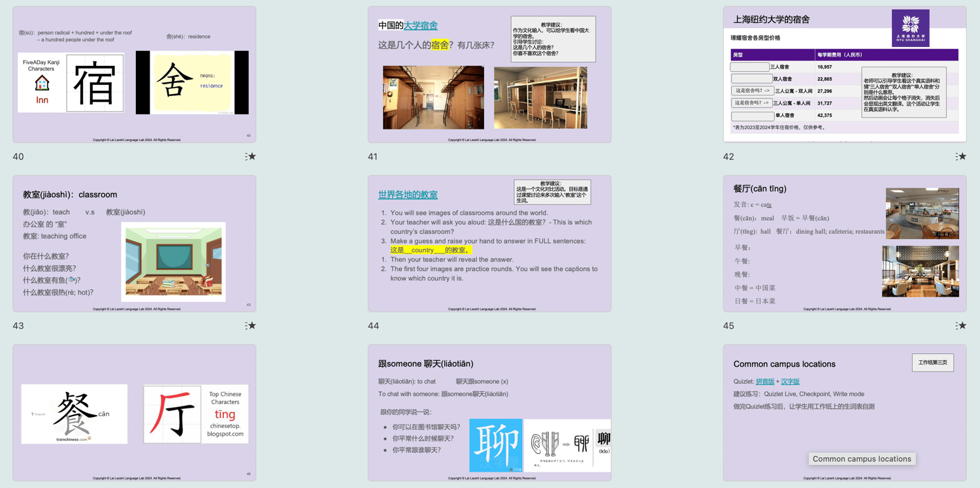
Task: Select the Common campus locations slide thumbnail
Action: (845, 413)
